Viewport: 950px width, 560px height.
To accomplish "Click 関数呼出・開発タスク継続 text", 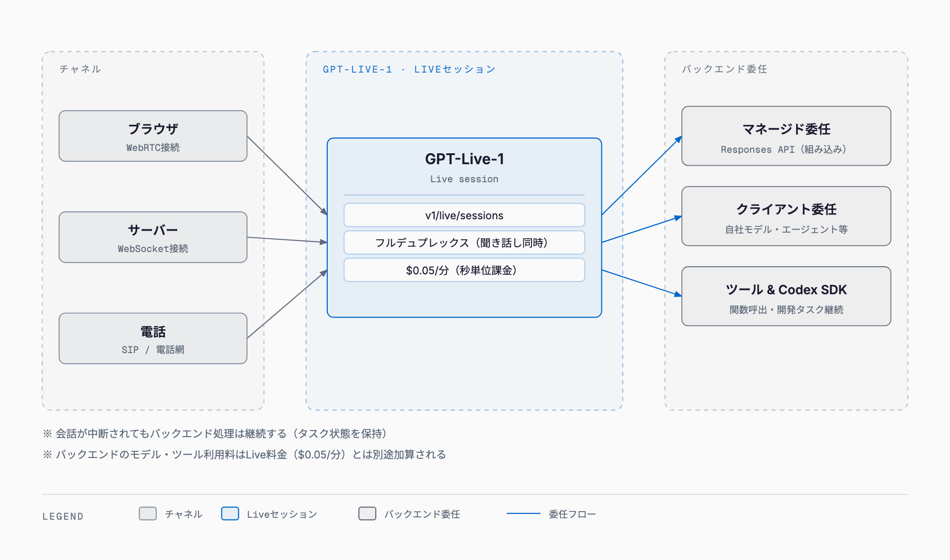I will click(x=786, y=309).
